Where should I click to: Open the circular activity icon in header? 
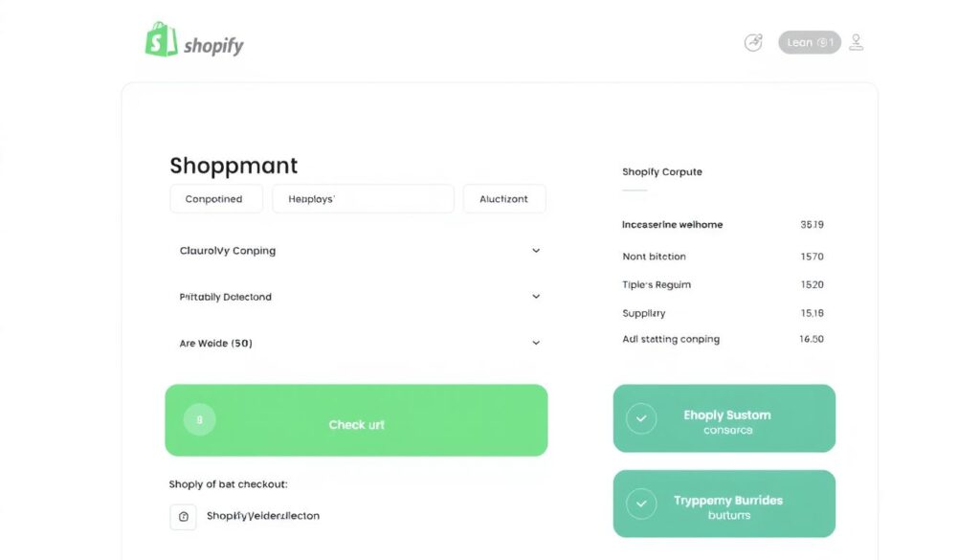(753, 42)
